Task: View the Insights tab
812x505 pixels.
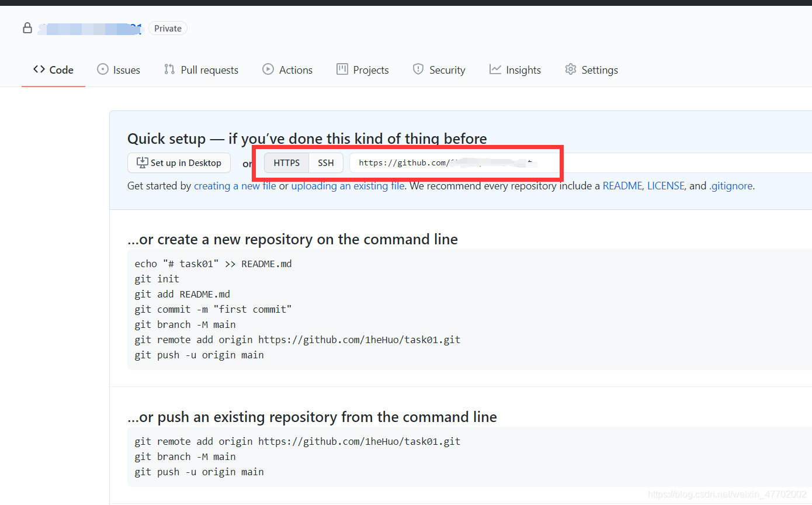Action: (x=515, y=70)
